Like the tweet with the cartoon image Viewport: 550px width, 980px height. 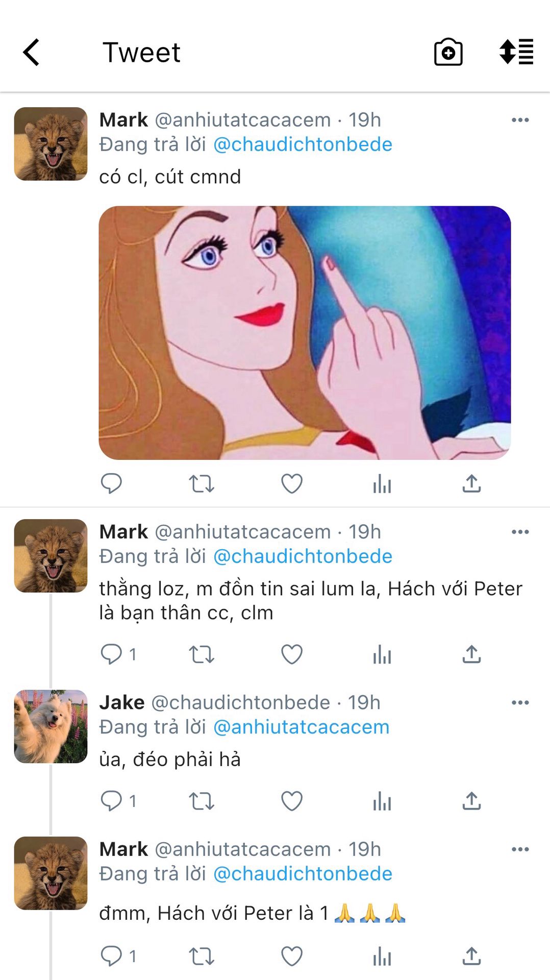click(x=292, y=483)
